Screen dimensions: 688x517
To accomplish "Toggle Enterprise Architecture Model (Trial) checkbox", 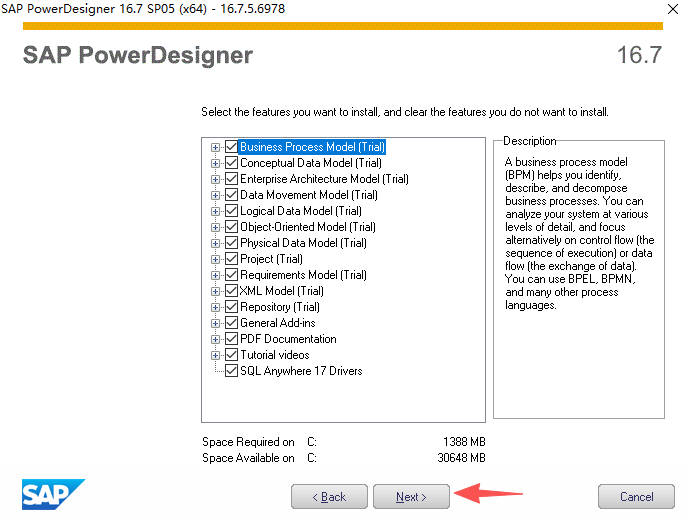I will coord(231,179).
